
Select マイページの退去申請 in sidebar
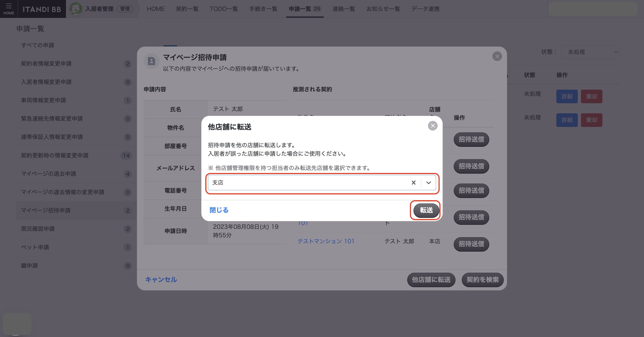point(76,174)
